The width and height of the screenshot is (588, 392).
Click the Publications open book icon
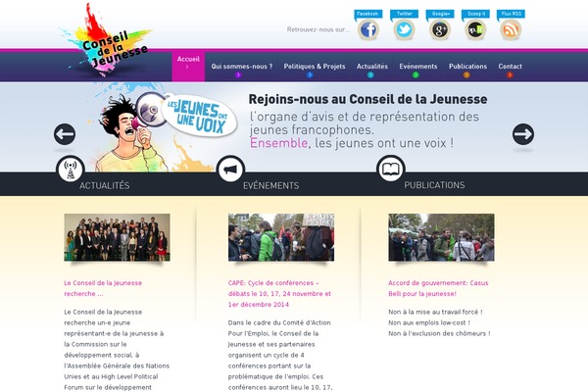pos(390,169)
